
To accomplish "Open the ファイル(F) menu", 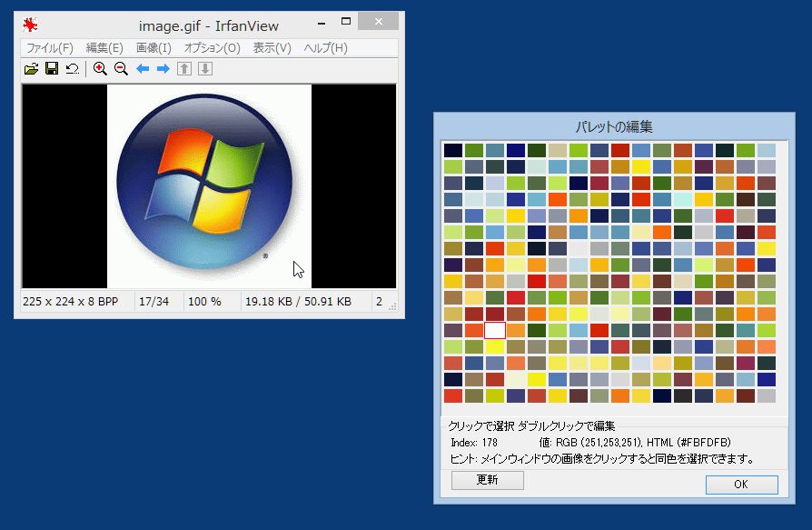I will coord(50,48).
